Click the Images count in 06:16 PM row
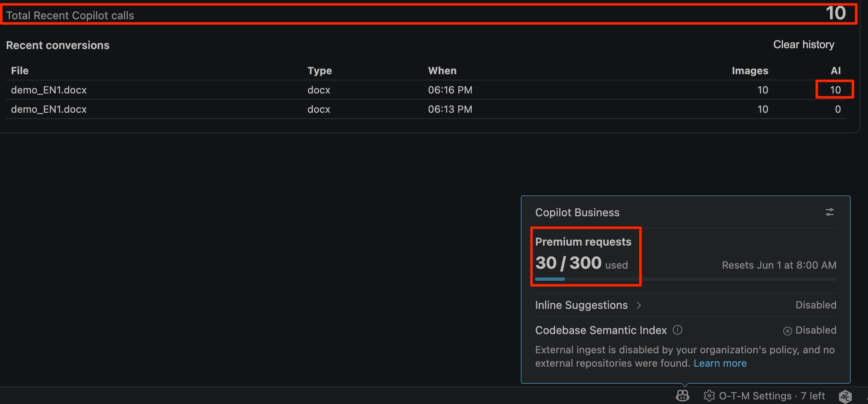This screenshot has width=868, height=404. (762, 90)
